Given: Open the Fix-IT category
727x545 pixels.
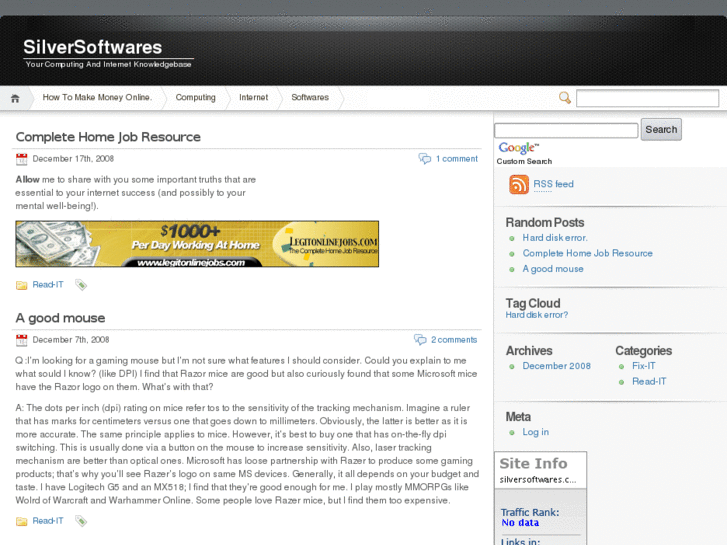Looking at the screenshot, I should tap(644, 366).
